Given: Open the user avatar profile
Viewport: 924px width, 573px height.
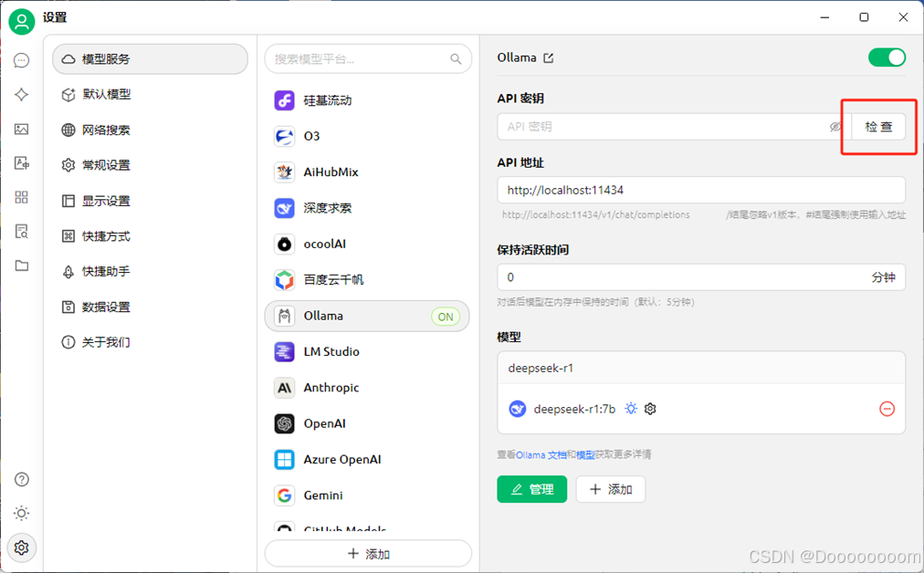Looking at the screenshot, I should point(22,21).
